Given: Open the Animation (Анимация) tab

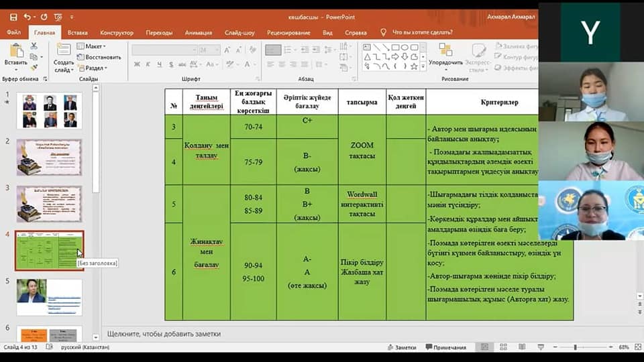Looking at the screenshot, I should coord(198,32).
